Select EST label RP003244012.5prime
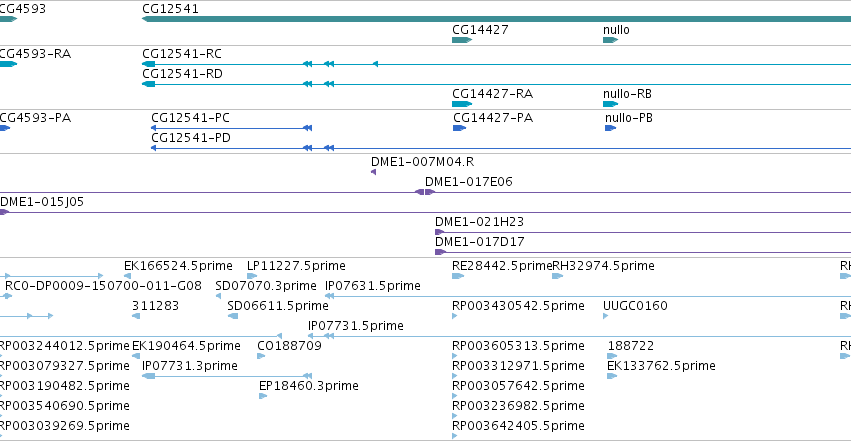Image resolution: width=851 pixels, height=441 pixels. click(65, 346)
